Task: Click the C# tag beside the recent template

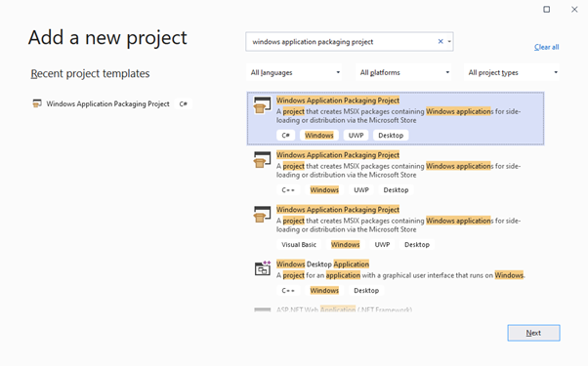Action: point(183,104)
